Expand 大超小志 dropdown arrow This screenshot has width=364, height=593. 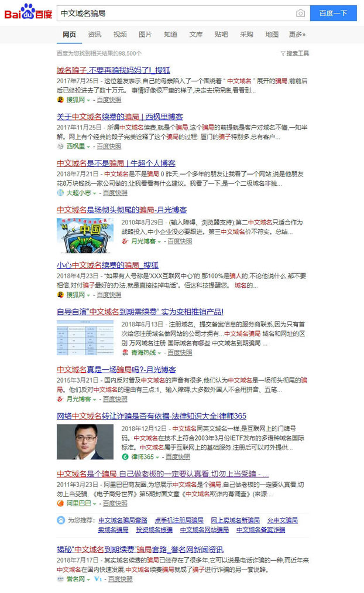(x=94, y=193)
